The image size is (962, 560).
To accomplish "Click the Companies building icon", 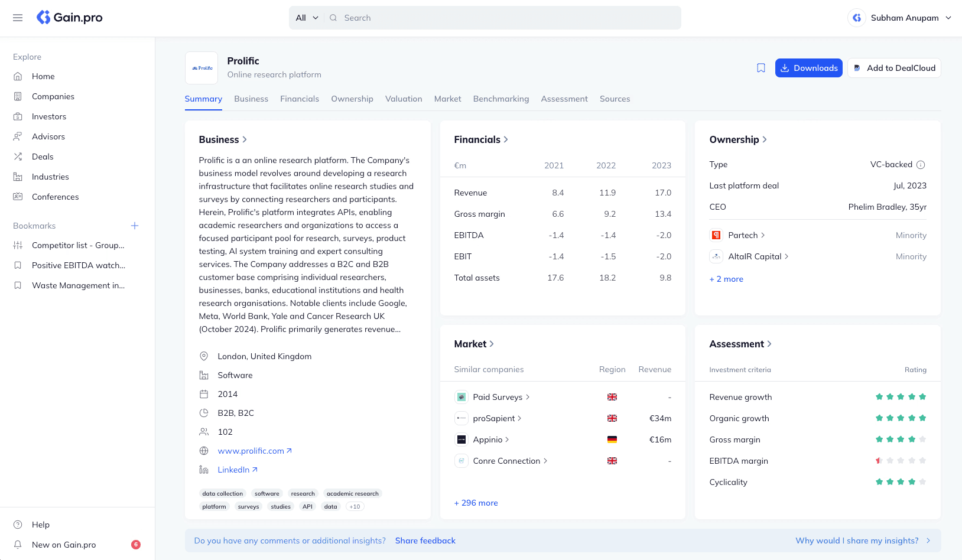I will click(x=18, y=96).
